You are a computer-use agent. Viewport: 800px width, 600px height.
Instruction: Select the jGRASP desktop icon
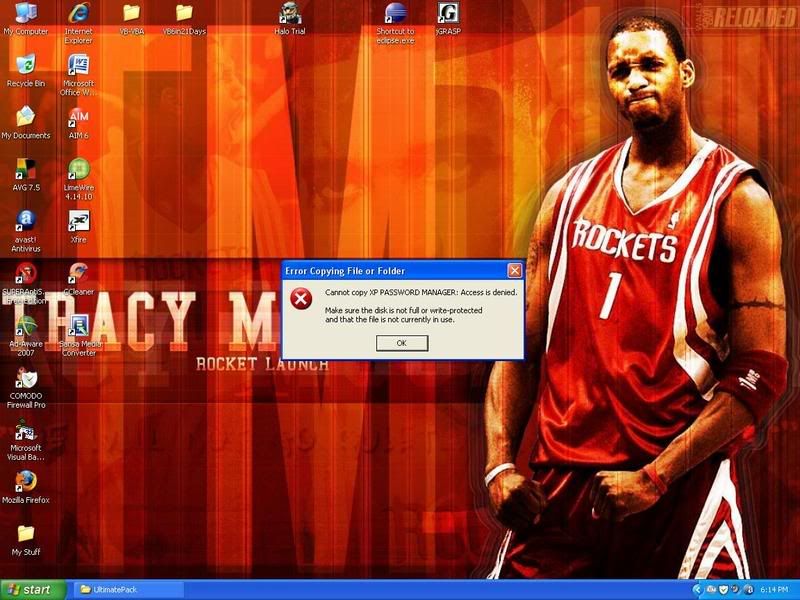[x=448, y=19]
